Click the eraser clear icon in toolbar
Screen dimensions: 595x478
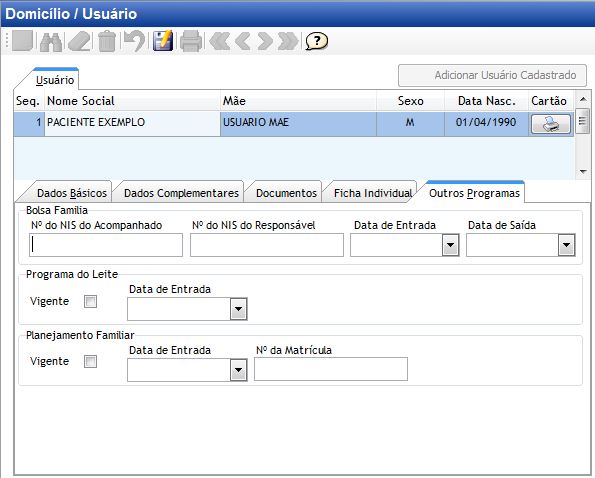79,41
